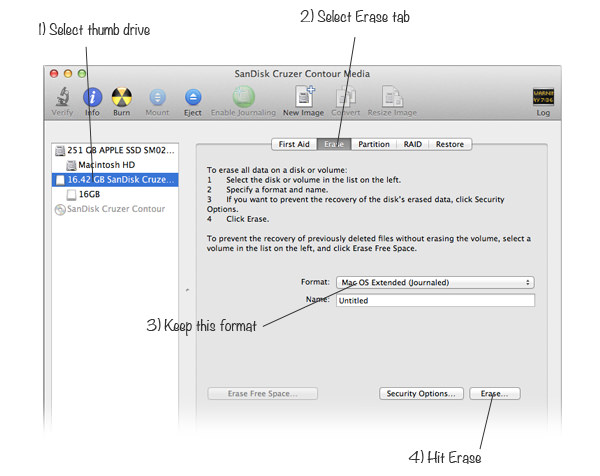Viewport: 600px width, 476px height.
Task: Switch to the Erase tab
Action: [334, 144]
